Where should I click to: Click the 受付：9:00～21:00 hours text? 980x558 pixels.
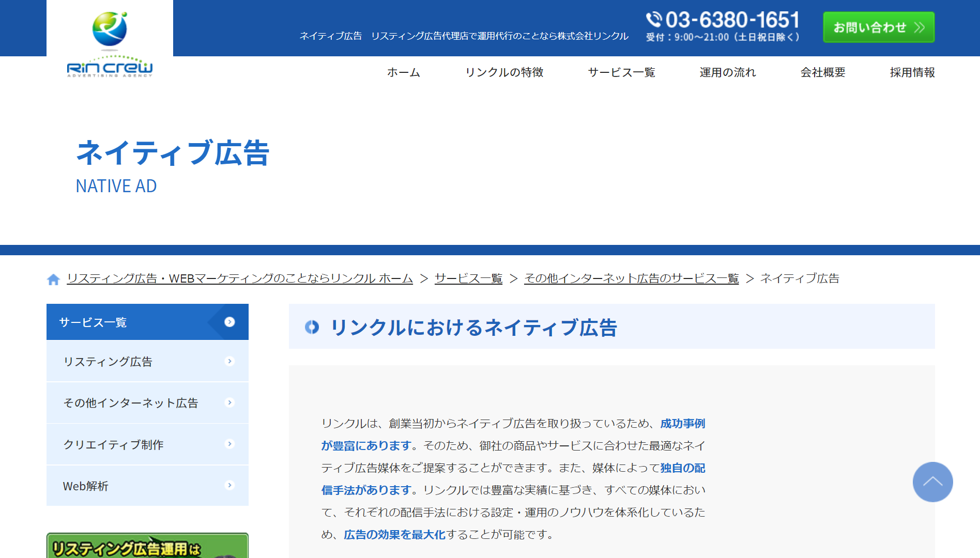point(723,37)
